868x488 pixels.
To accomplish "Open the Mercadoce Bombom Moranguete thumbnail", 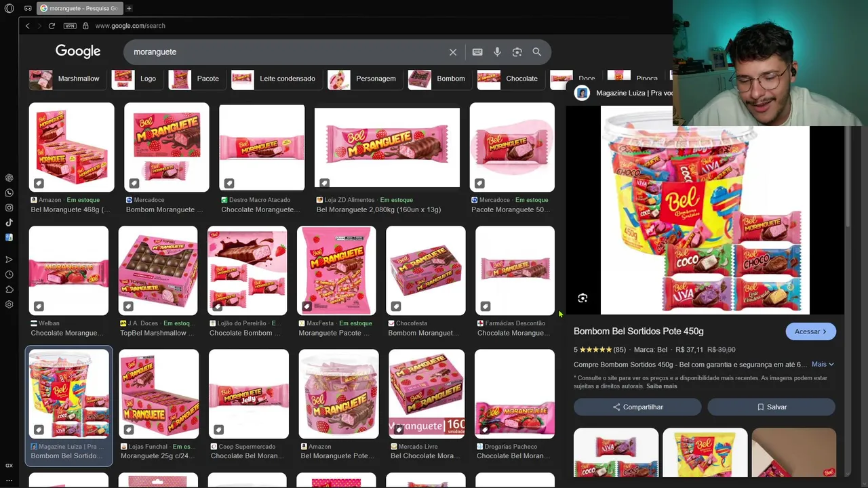I will click(167, 147).
